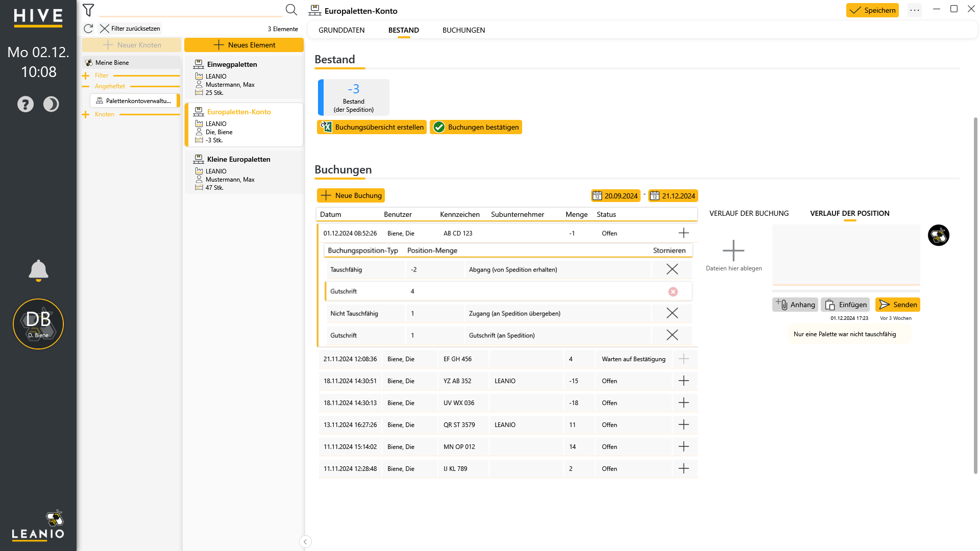Click the bee avatar beside message box
Image resolution: width=980 pixels, height=551 pixels.
pos(939,235)
